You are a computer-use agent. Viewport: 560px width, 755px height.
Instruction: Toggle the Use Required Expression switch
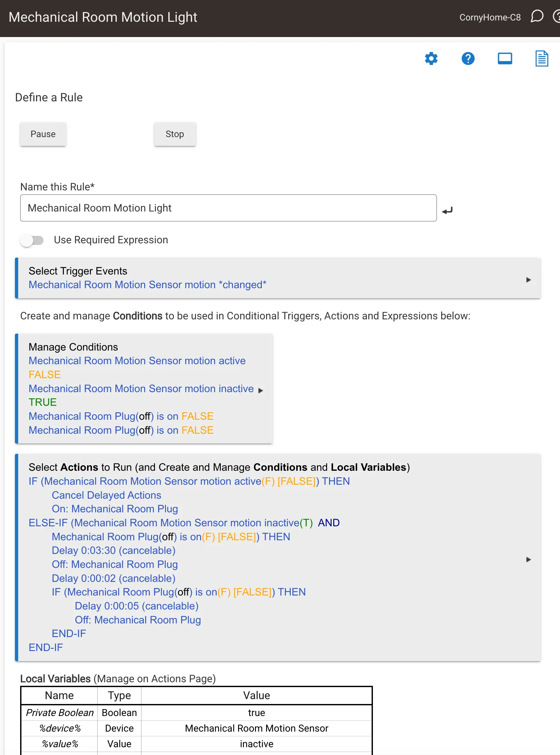pyautogui.click(x=32, y=240)
